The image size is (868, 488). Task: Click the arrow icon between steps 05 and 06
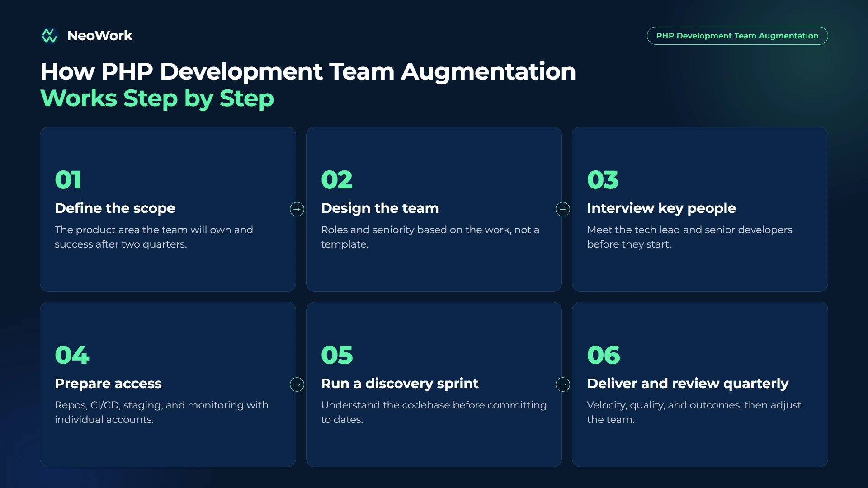[x=563, y=385]
